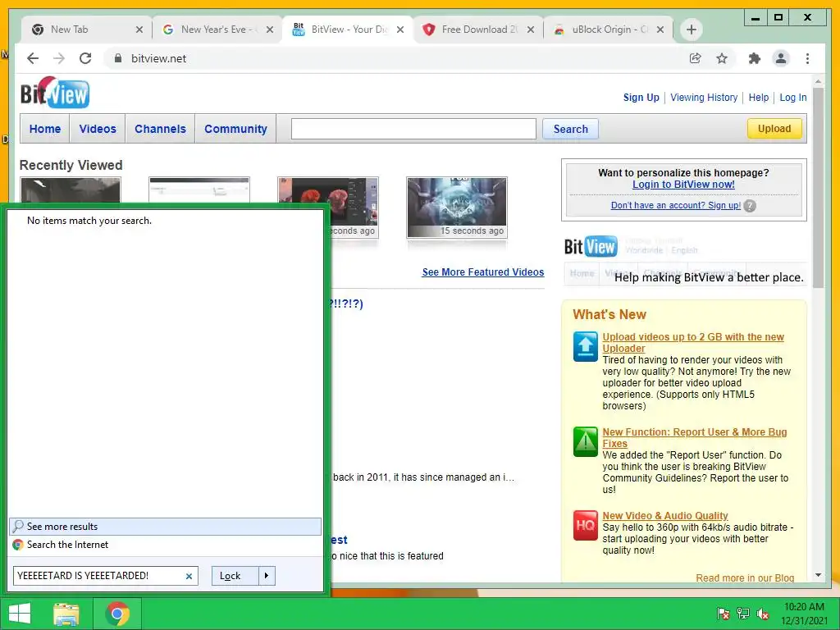Viewport: 840px width, 630px height.
Task: Click the BitView logo in the header
Action: tap(55, 93)
